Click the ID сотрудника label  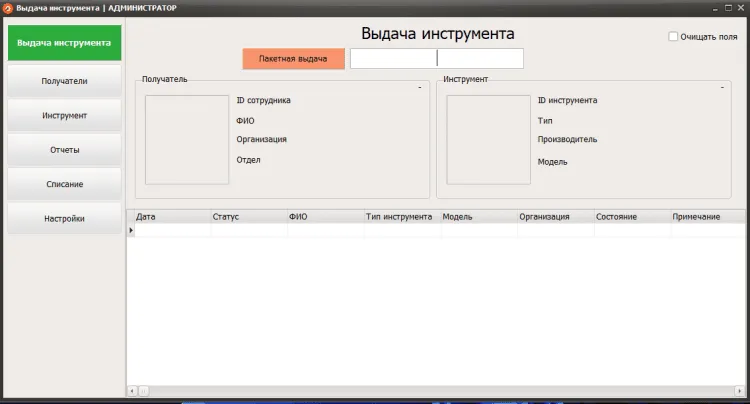pyautogui.click(x=264, y=100)
